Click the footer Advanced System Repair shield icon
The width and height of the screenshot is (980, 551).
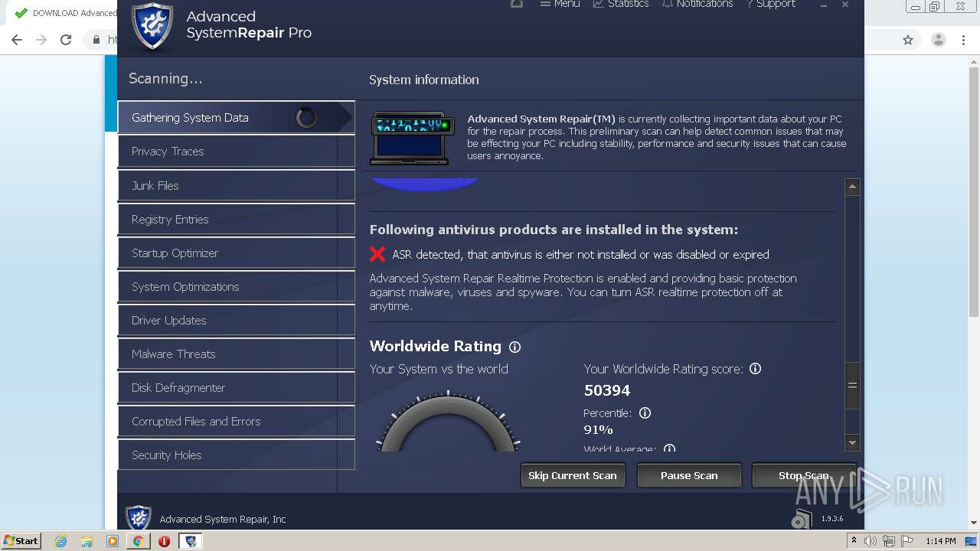139,518
